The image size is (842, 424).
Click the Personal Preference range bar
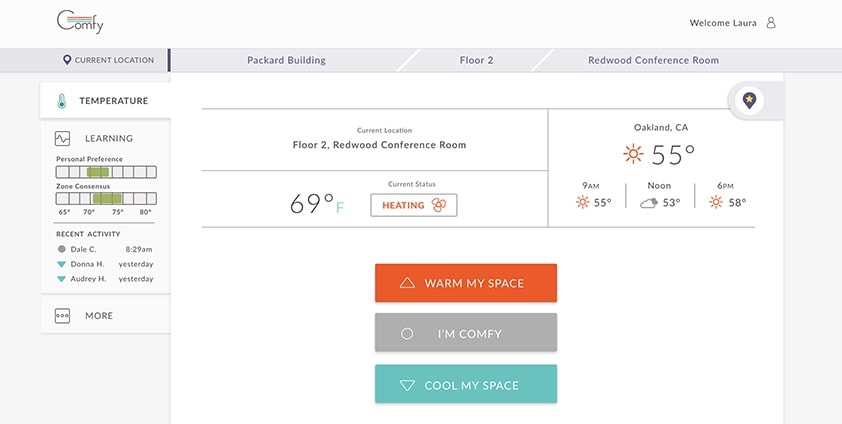click(x=106, y=172)
